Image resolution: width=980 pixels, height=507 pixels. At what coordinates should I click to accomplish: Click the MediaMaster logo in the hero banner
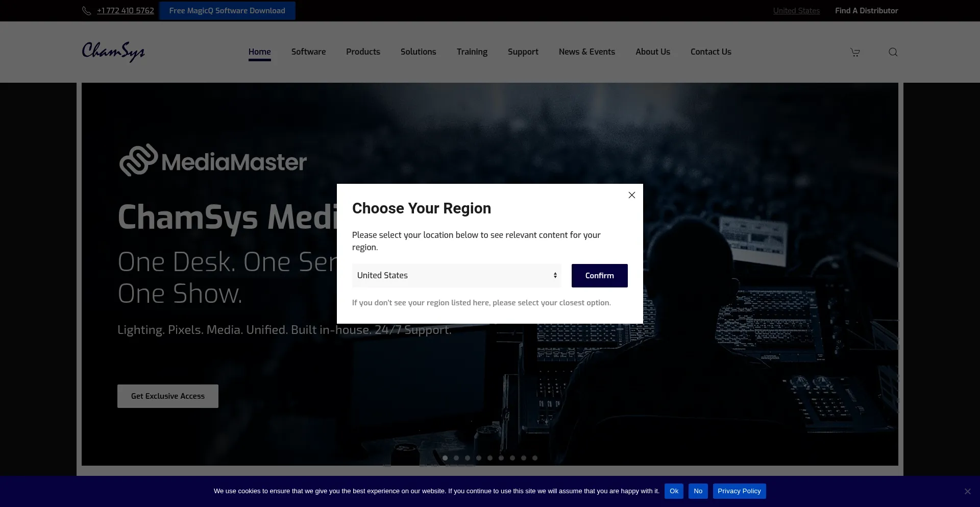213,160
